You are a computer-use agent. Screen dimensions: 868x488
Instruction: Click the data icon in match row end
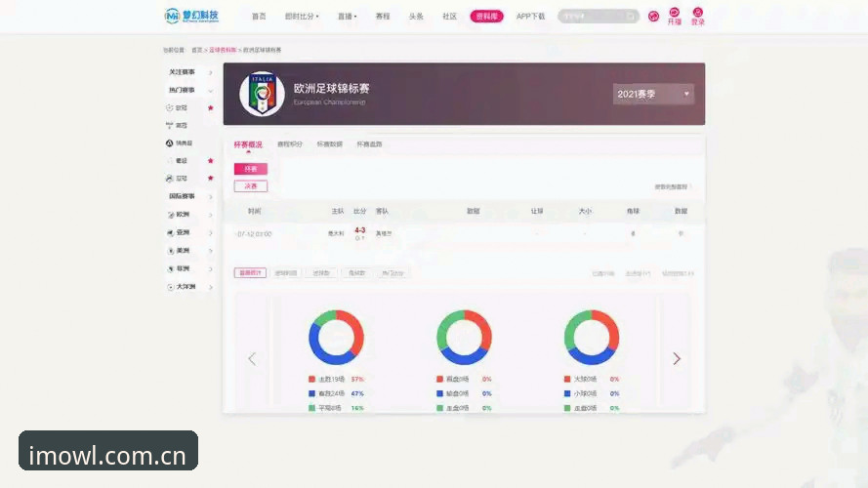click(x=681, y=233)
